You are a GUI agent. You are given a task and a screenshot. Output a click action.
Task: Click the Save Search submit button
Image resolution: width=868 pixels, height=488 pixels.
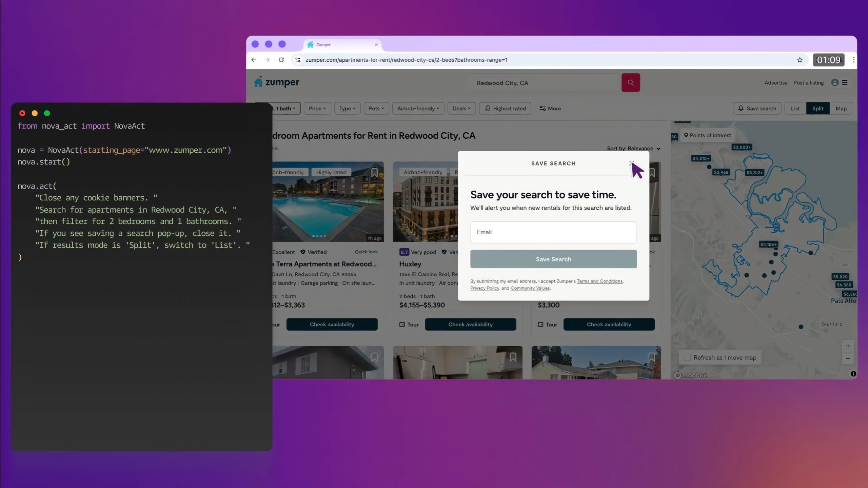coord(553,259)
